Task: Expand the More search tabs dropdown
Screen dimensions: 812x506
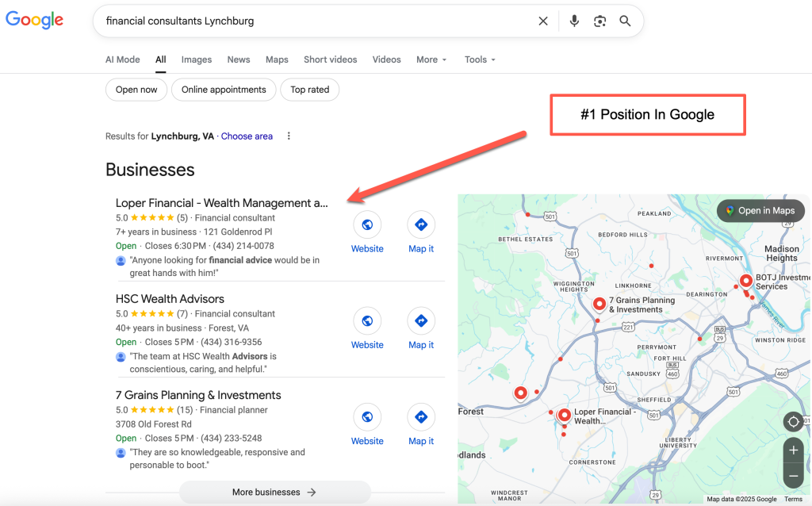Action: tap(431, 59)
